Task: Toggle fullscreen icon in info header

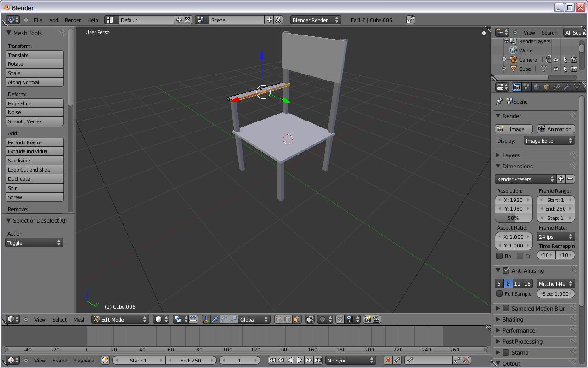Action: tap(411, 20)
